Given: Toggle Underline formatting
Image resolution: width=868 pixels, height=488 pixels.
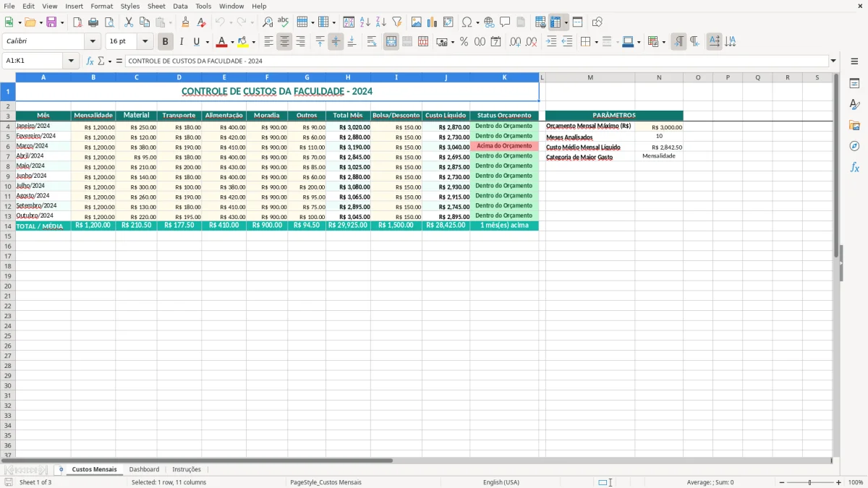Looking at the screenshot, I should coord(196,42).
